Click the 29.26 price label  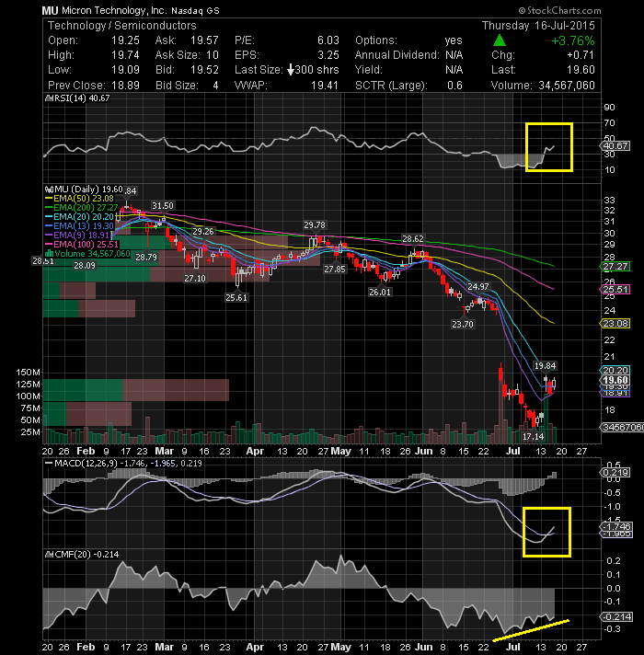point(203,232)
